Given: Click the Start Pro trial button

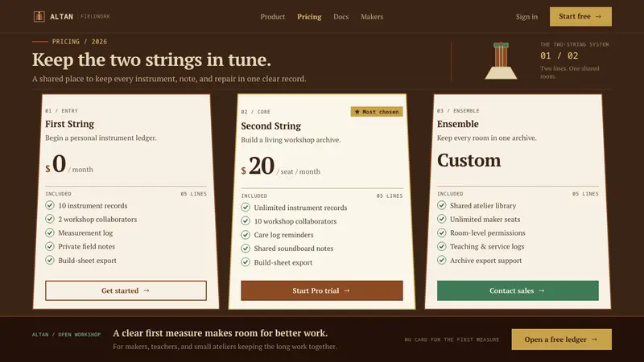Looking at the screenshot, I should (321, 290).
